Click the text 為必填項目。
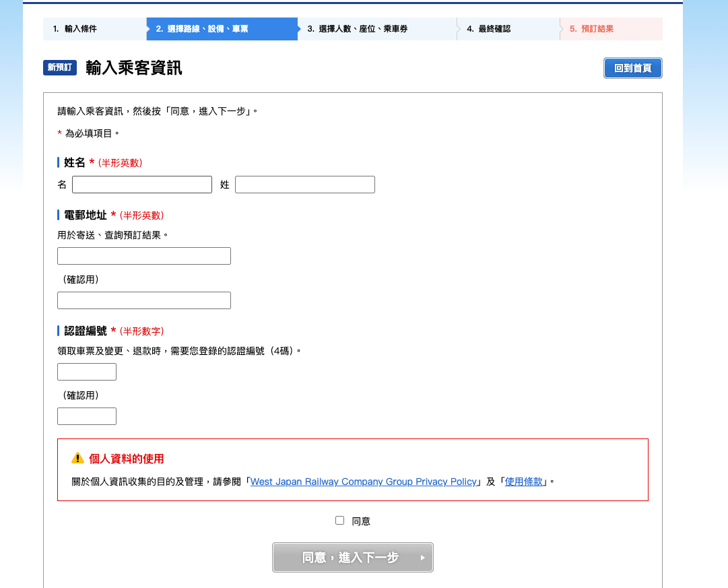The width and height of the screenshot is (728, 588). [x=92, y=133]
